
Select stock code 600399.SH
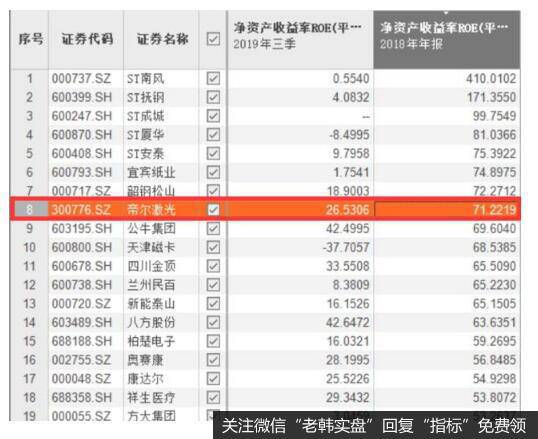click(x=82, y=97)
